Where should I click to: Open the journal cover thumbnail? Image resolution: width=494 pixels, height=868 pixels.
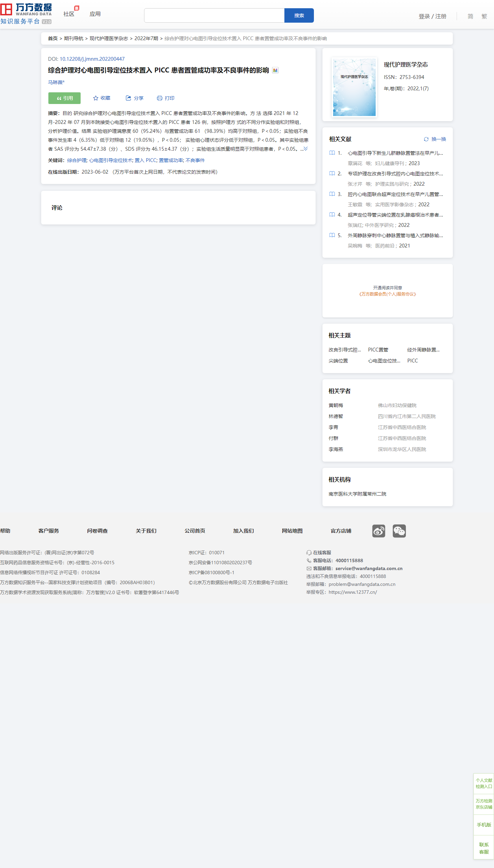[x=354, y=87]
